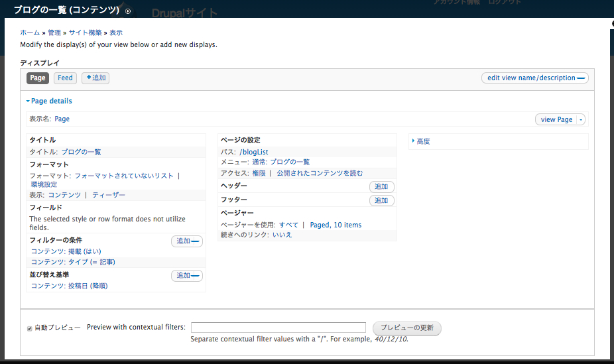
Task: Open the フォーマットされていないリスト format link
Action: [x=124, y=176]
